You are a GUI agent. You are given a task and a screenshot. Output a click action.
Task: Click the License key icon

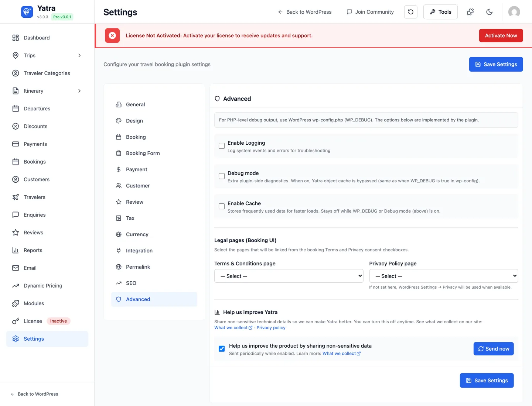coord(16,321)
